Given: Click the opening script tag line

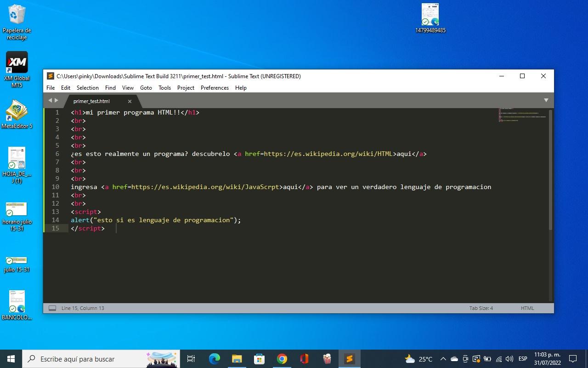Looking at the screenshot, I should (x=86, y=212).
